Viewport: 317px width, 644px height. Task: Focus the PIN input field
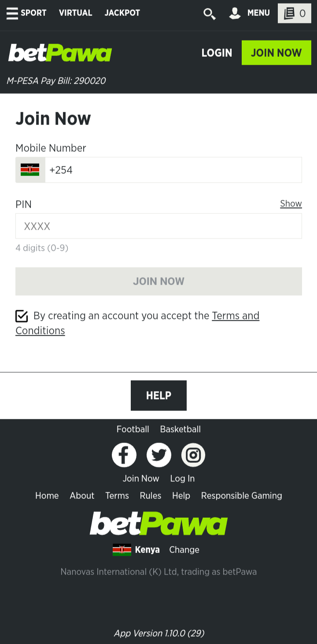click(x=158, y=226)
